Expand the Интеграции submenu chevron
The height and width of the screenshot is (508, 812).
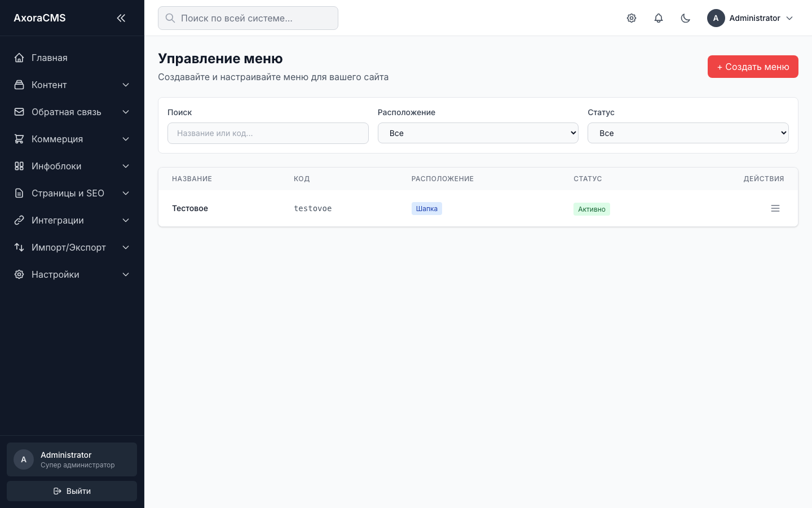126,220
